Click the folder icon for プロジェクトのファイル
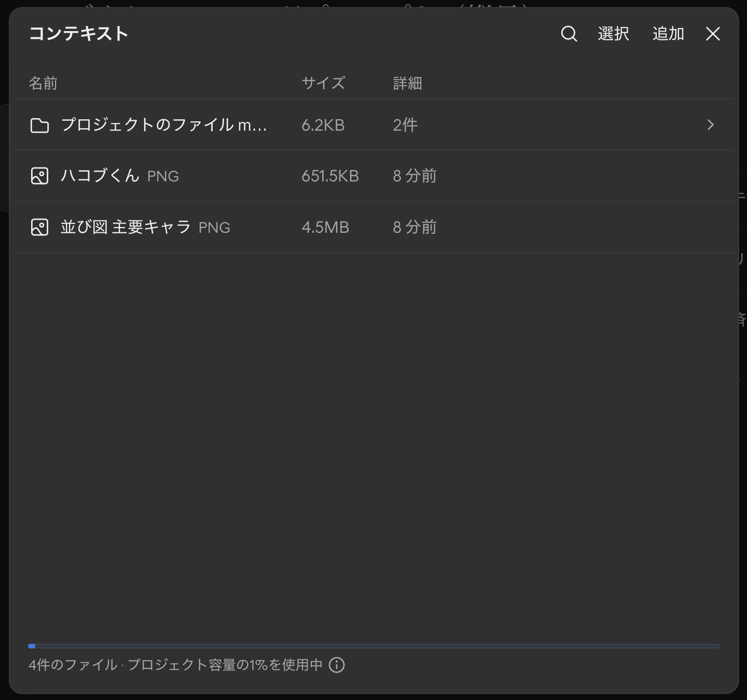Image resolution: width=747 pixels, height=700 pixels. tap(39, 125)
